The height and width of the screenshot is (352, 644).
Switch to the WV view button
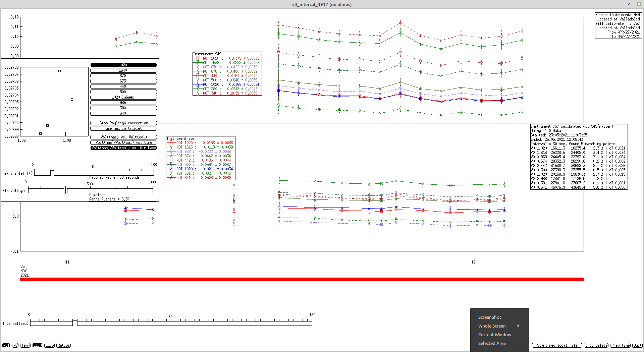pos(15,345)
